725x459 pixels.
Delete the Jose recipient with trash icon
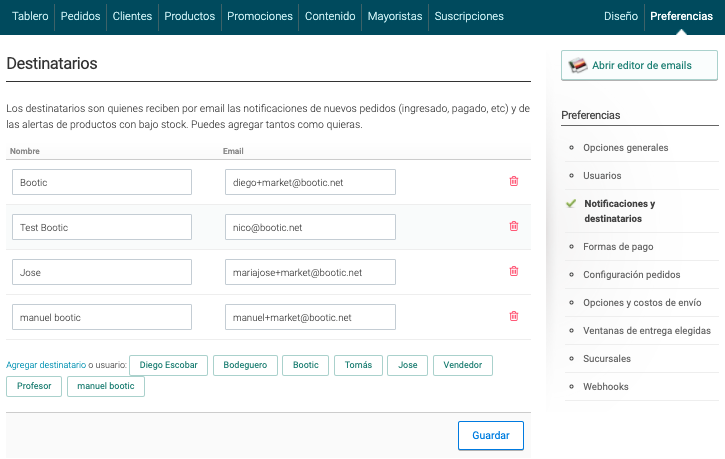pyautogui.click(x=514, y=271)
